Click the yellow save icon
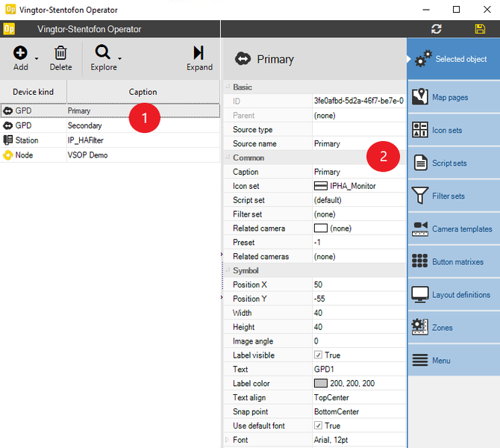The image size is (500, 448). [480, 29]
